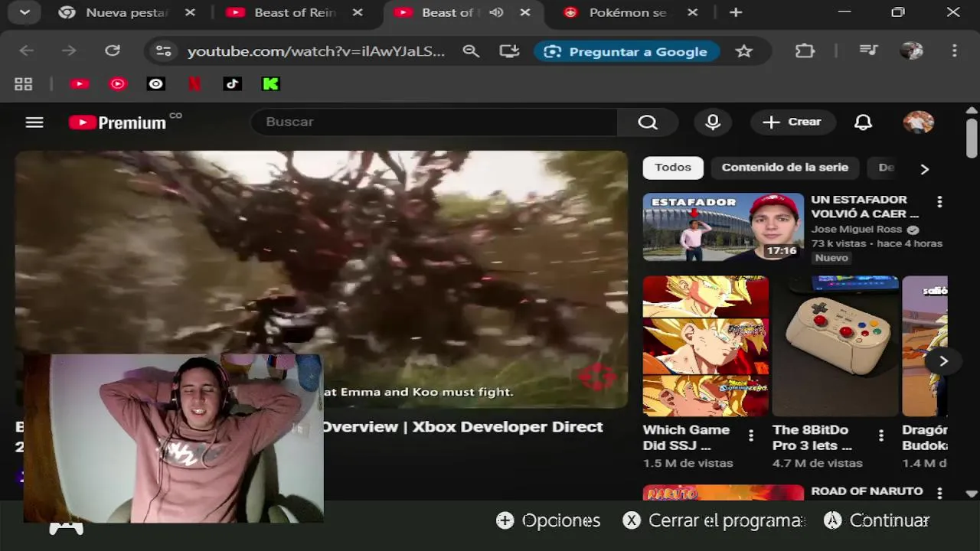
Task: Open options for UN ESTAFADOR video
Action: pyautogui.click(x=939, y=202)
